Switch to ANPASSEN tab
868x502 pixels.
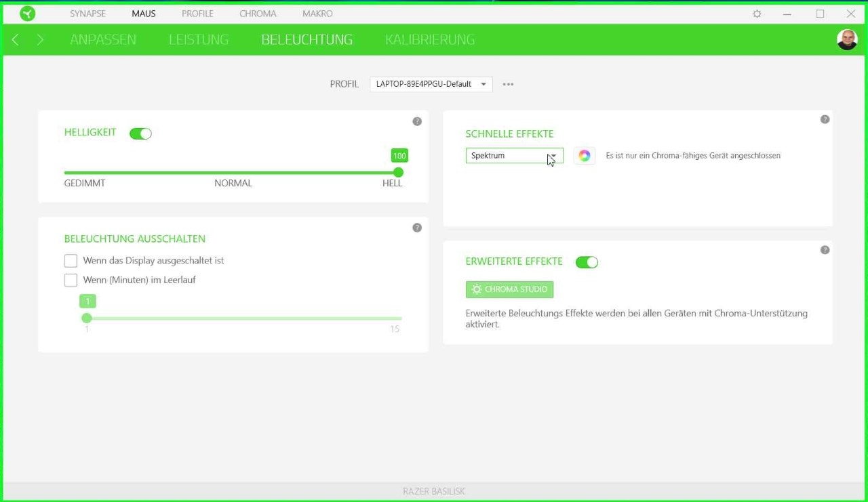(103, 40)
